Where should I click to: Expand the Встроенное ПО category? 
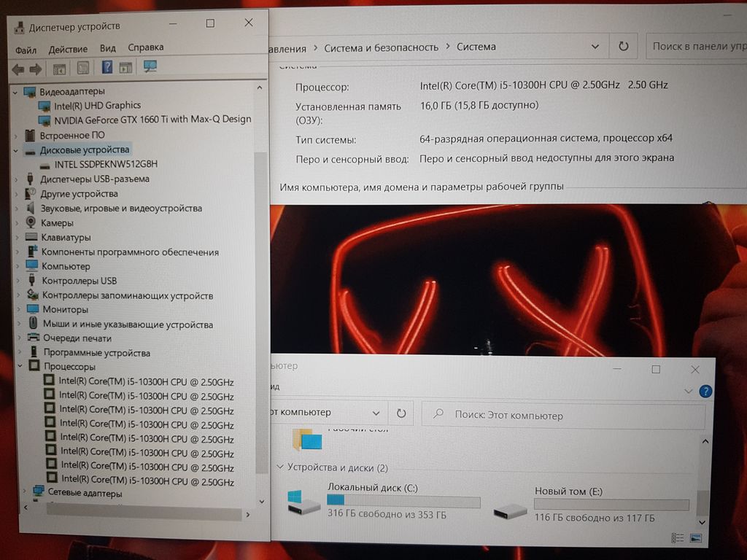coord(16,136)
